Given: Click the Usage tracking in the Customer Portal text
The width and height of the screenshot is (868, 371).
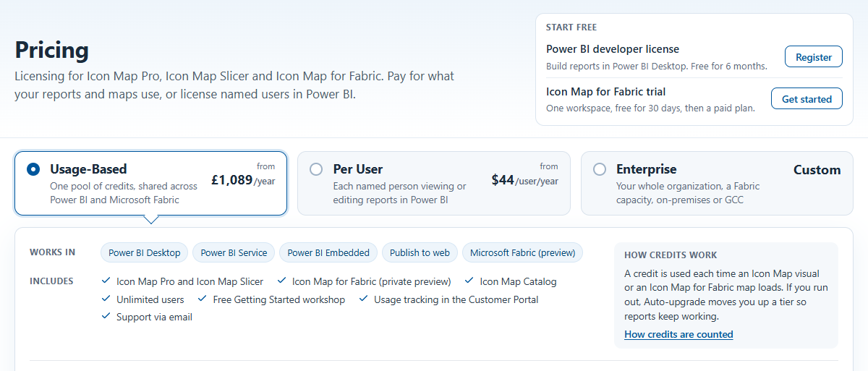Looking at the screenshot, I should tap(456, 299).
